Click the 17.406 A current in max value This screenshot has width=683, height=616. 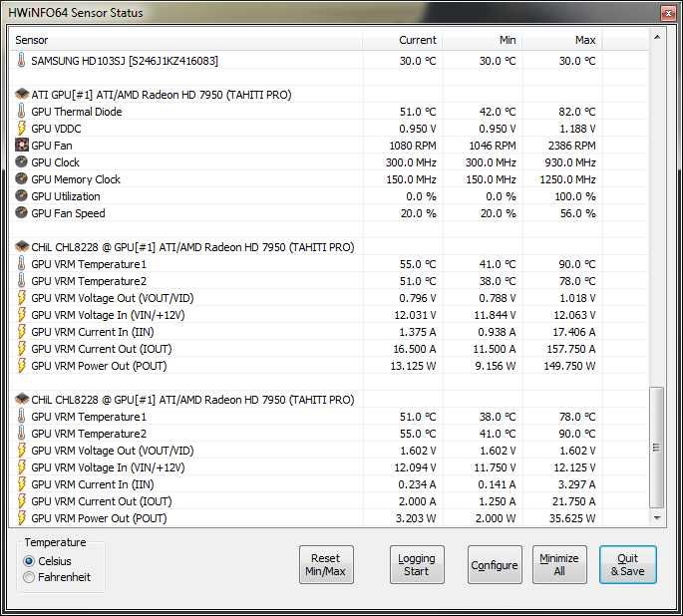[573, 332]
